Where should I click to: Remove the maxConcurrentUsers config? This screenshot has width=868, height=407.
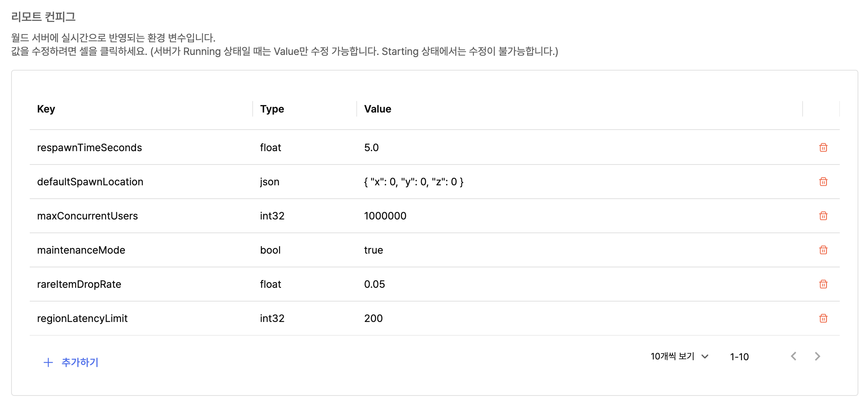coord(823,216)
